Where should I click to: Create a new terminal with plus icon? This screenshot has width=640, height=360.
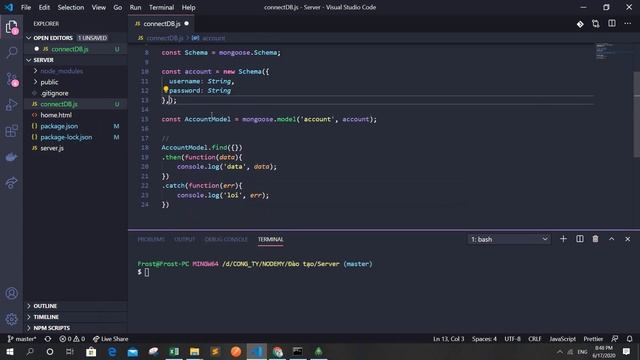563,239
